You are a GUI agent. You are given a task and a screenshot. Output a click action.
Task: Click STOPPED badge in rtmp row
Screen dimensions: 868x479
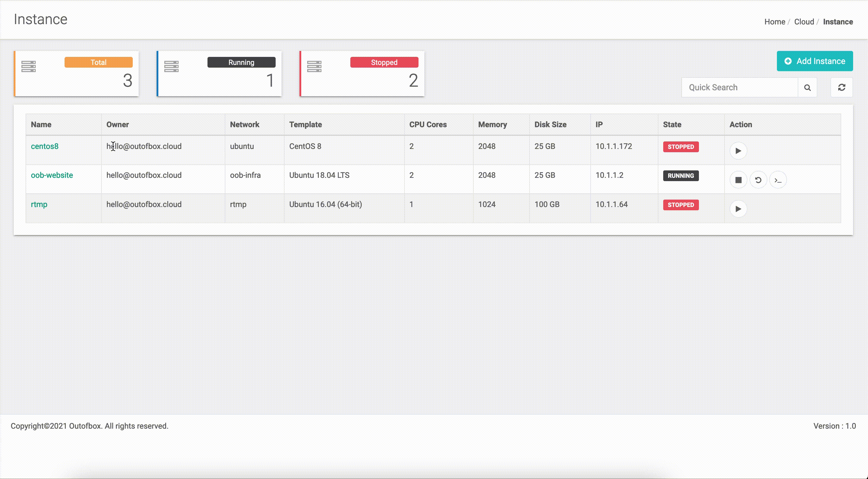coord(681,205)
